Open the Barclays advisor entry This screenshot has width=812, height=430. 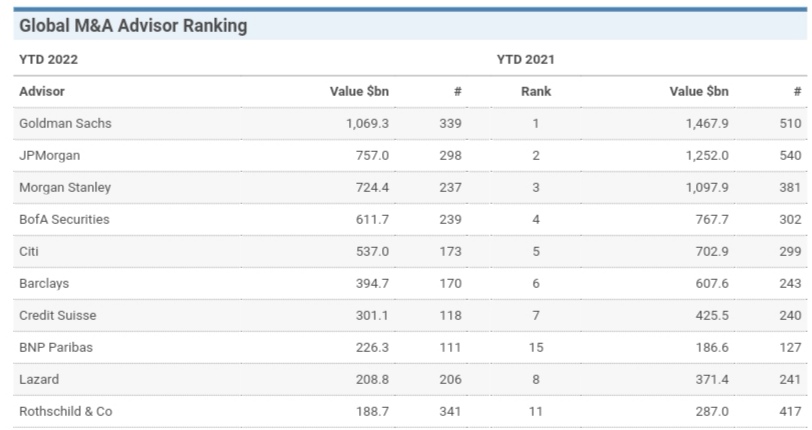pyautogui.click(x=44, y=284)
